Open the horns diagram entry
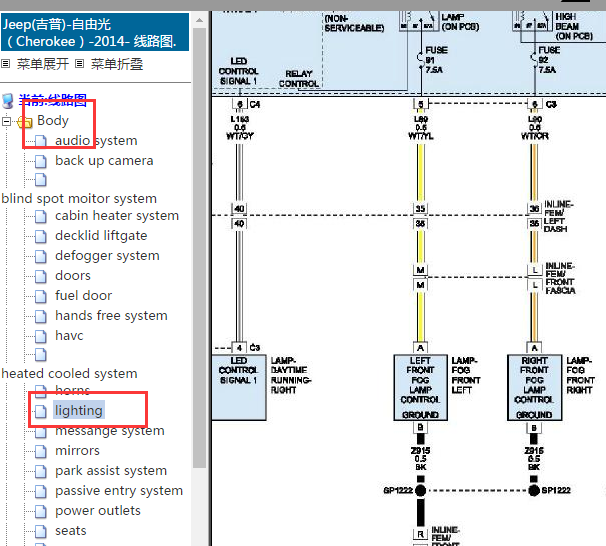Viewport: 606px width, 546px height. (x=73, y=390)
